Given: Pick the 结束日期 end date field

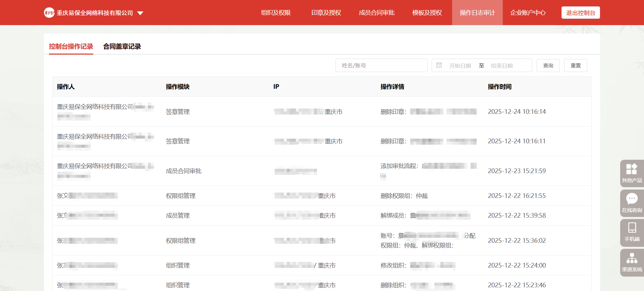Looking at the screenshot, I should (502, 66).
